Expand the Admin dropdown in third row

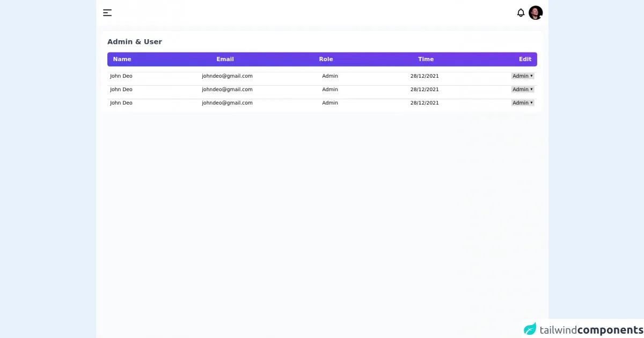(522, 103)
